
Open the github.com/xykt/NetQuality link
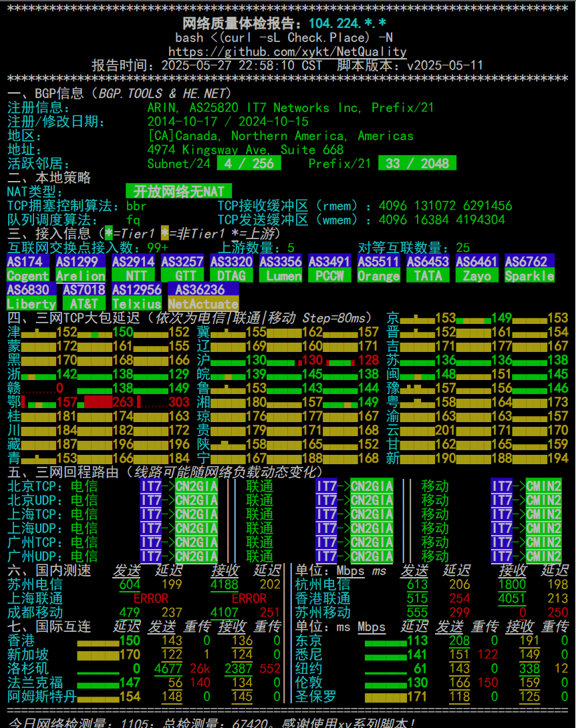[287, 51]
